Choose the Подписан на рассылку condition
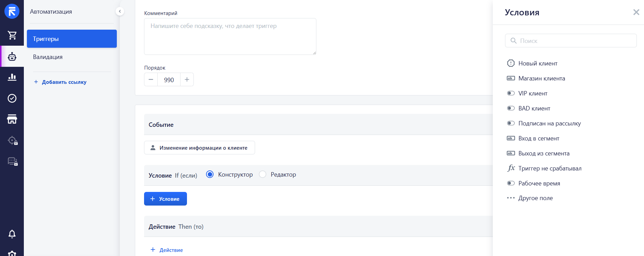Viewport: 644px width, 256px height. coord(544,123)
